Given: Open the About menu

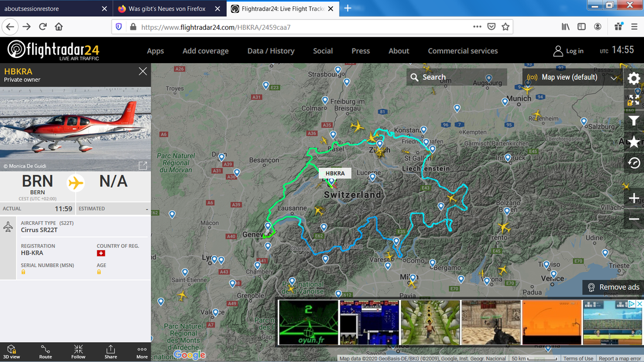Looking at the screenshot, I should (399, 51).
